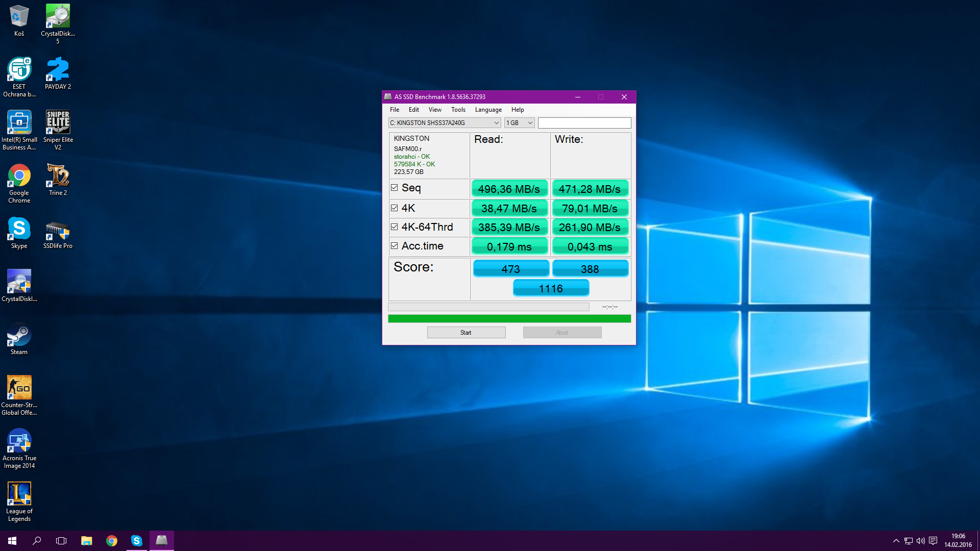Launch the Sniper Elite V2 shortcut
This screenshot has width=980, height=551.
click(x=58, y=130)
